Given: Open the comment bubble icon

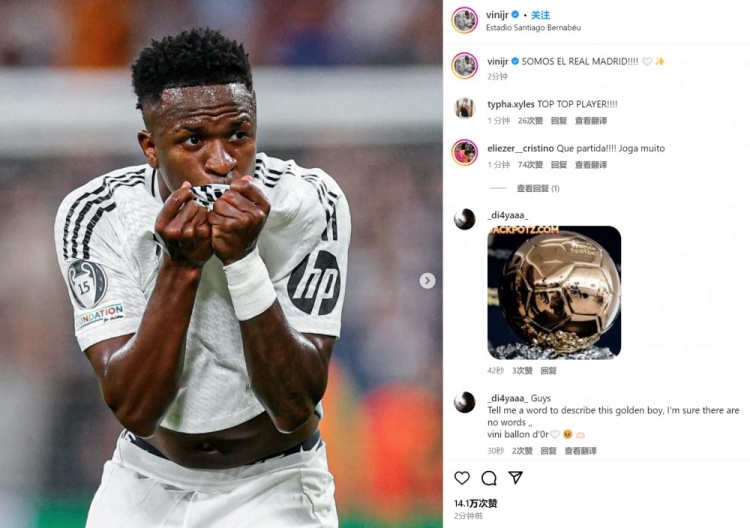Looking at the screenshot, I should click(489, 477).
